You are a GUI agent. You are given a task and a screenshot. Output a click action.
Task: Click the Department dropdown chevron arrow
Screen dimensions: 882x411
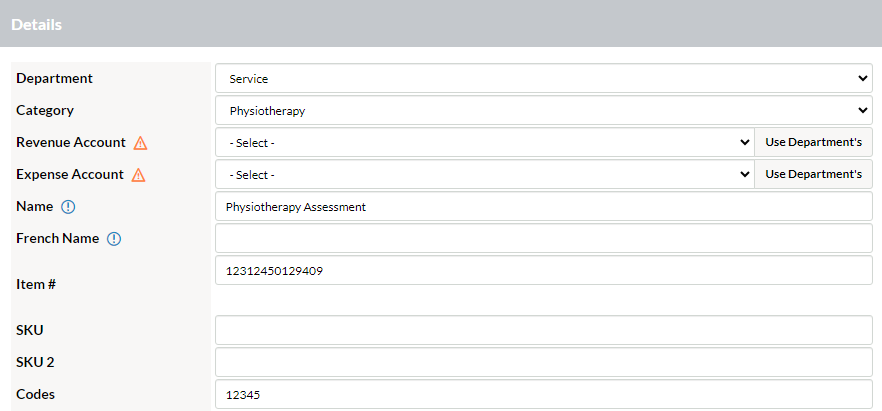point(862,78)
